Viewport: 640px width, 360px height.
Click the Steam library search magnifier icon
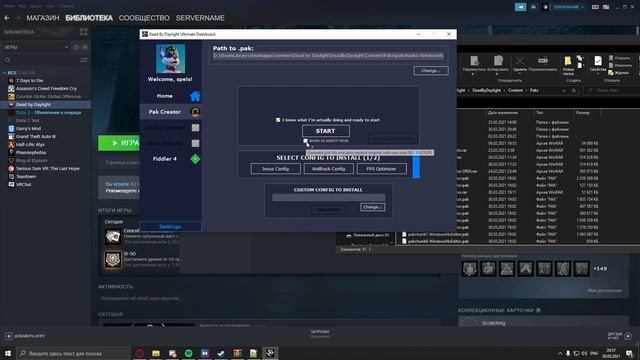tap(7, 60)
